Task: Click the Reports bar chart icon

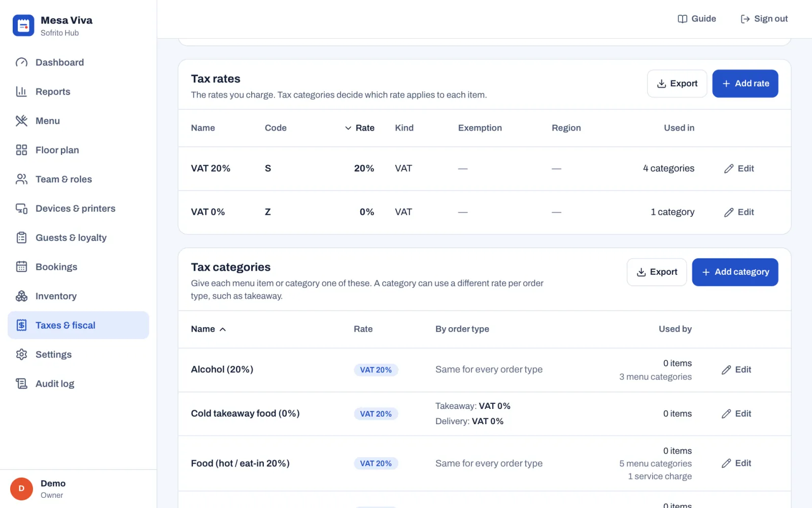Action: (x=21, y=91)
